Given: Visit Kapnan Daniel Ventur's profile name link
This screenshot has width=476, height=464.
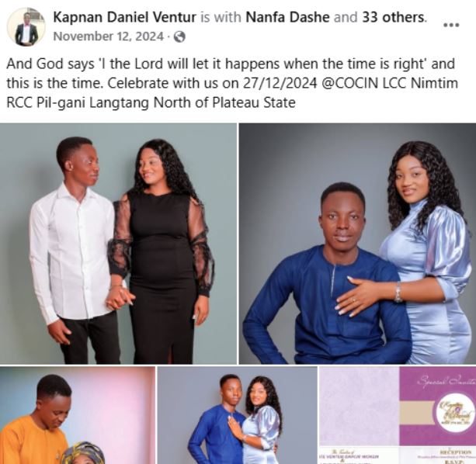Looking at the screenshot, I should (x=124, y=17).
